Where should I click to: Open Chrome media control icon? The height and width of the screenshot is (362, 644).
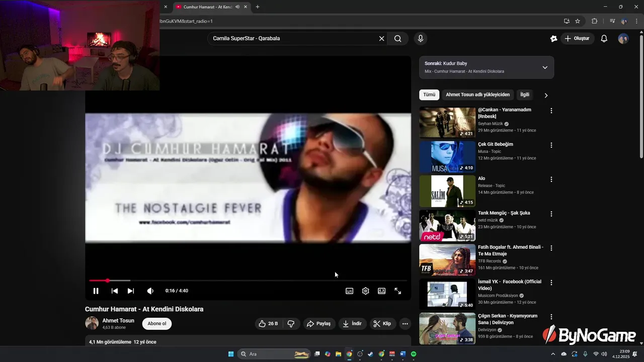612,21
